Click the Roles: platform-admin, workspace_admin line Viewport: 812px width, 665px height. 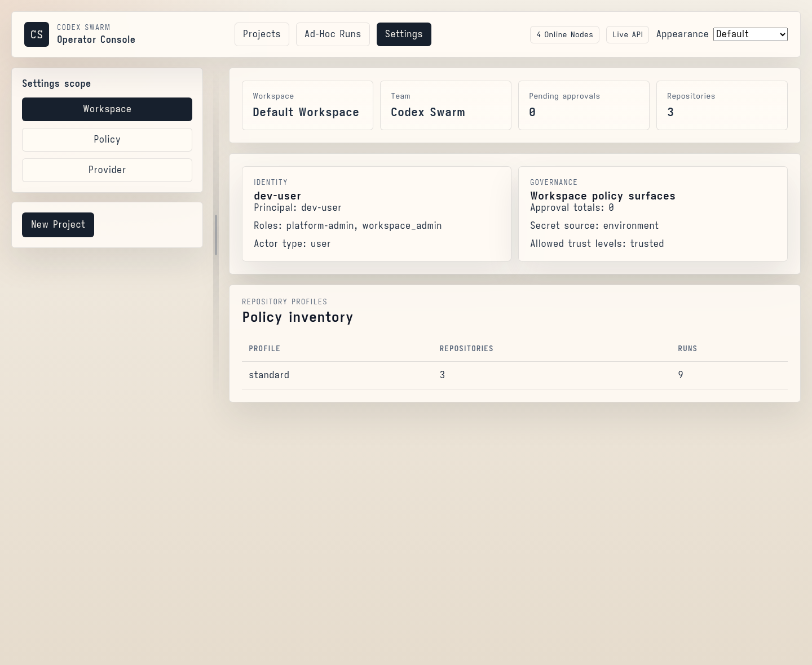tap(348, 225)
